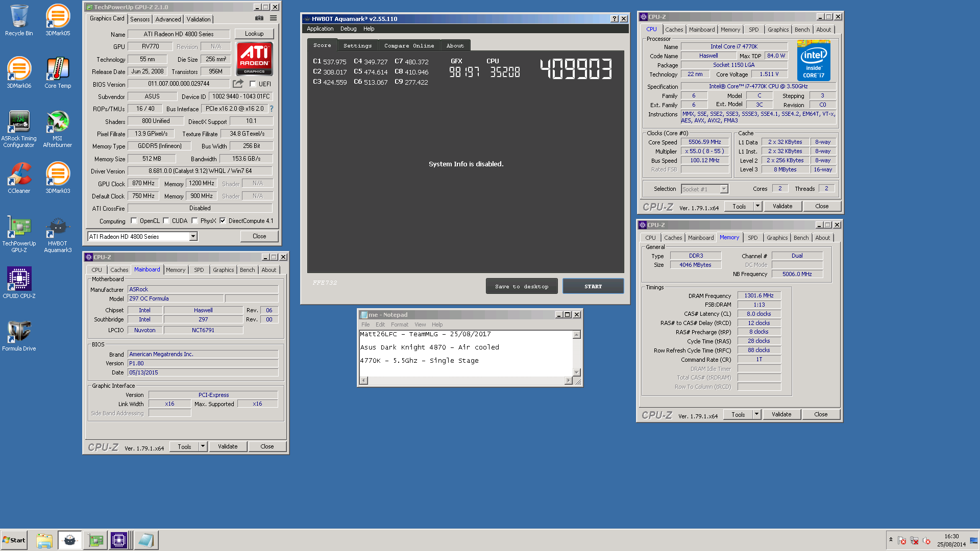Image resolution: width=980 pixels, height=551 pixels.
Task: Toggle the CUDA checkbox
Action: 166,221
